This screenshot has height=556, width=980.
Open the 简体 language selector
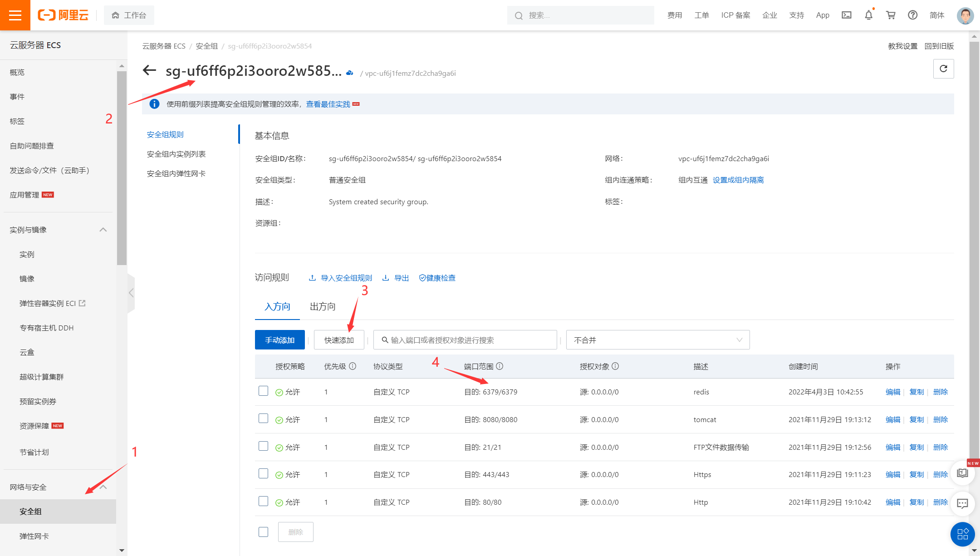click(x=937, y=15)
